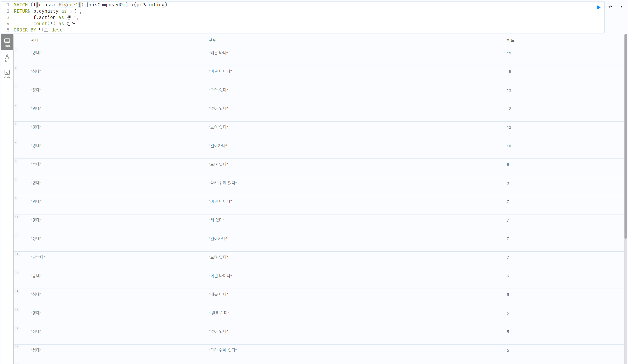Click the "일을 하다" cell in row 15
This screenshot has height=364, width=628.
pyautogui.click(x=219, y=313)
